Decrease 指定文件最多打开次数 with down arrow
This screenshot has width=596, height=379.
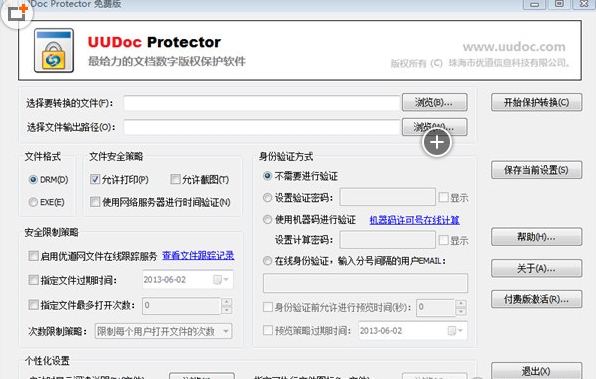(x=227, y=310)
